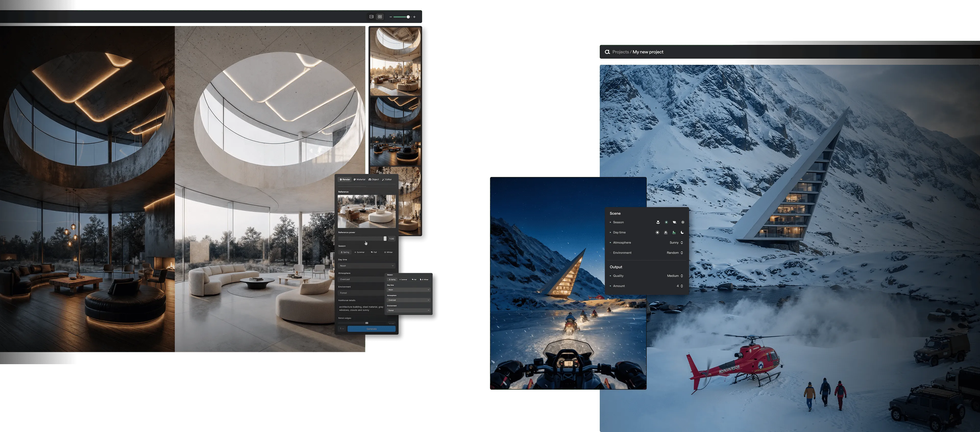
Task: Open the Editor tab
Action: [387, 180]
